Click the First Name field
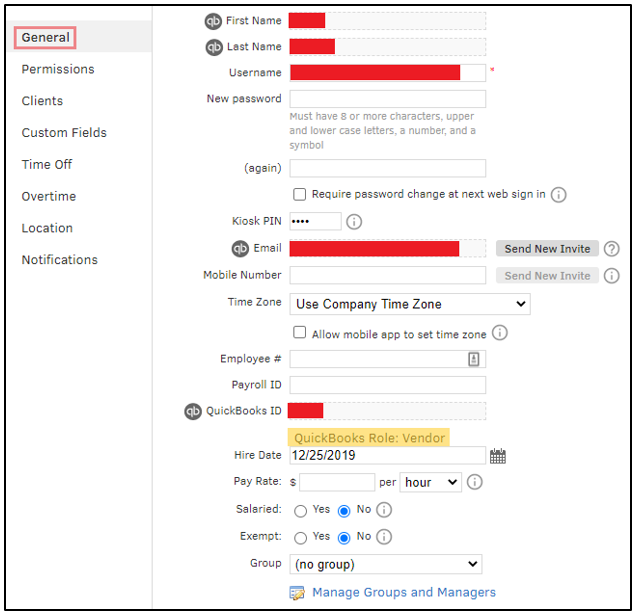The width and height of the screenshot is (636, 615). click(387, 21)
